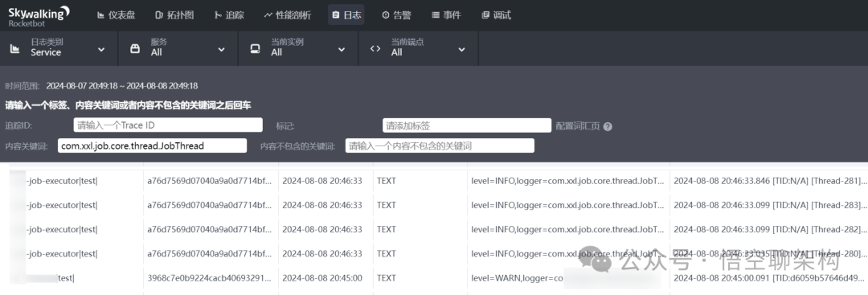Image resolution: width=868 pixels, height=295 pixels.
Task: Select the 日志 log tab
Action: tap(346, 15)
